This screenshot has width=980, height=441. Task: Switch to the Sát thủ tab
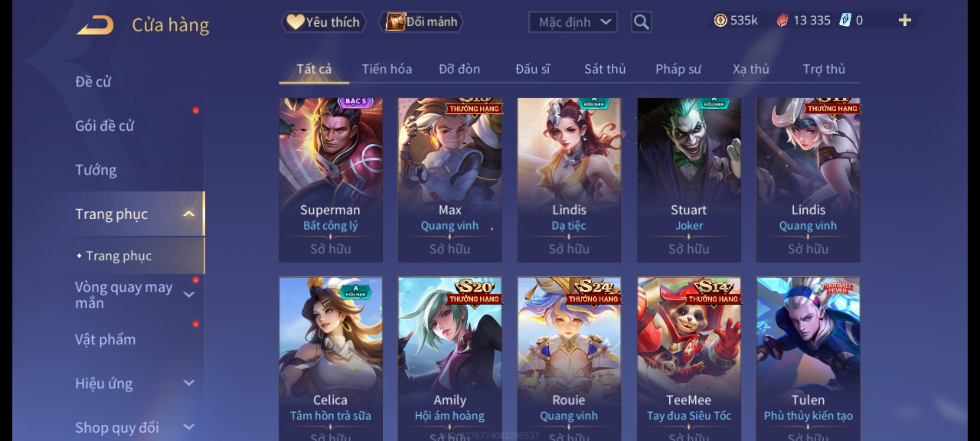[x=605, y=69]
